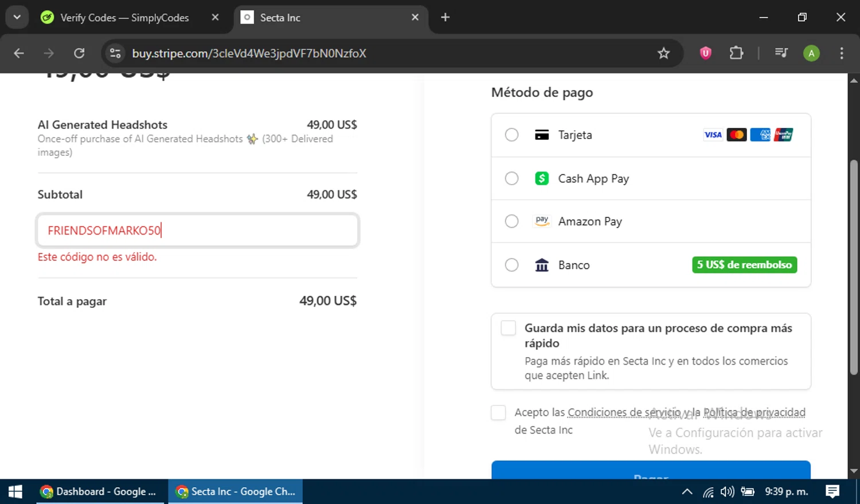Screen dimensions: 860x504
Task: Check 'Guarda mis datos' checkbox
Action: [508, 328]
